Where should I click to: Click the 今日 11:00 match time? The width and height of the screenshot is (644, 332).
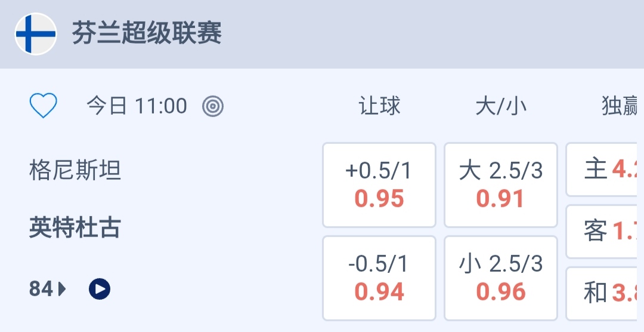pos(137,106)
